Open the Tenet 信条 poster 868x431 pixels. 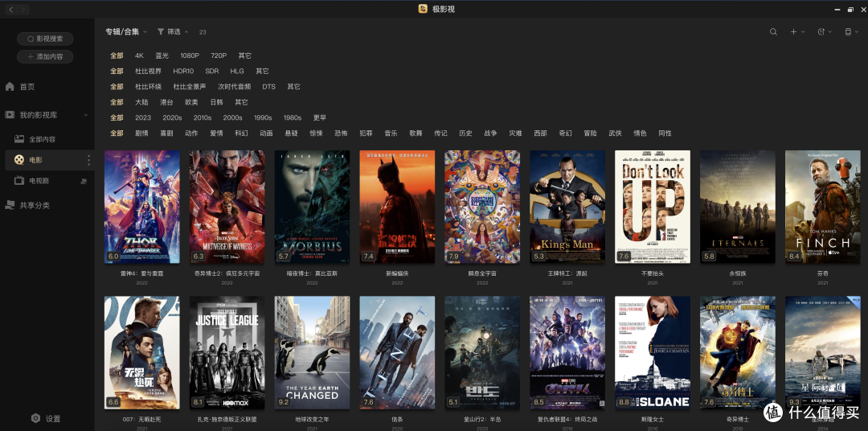[x=398, y=352]
